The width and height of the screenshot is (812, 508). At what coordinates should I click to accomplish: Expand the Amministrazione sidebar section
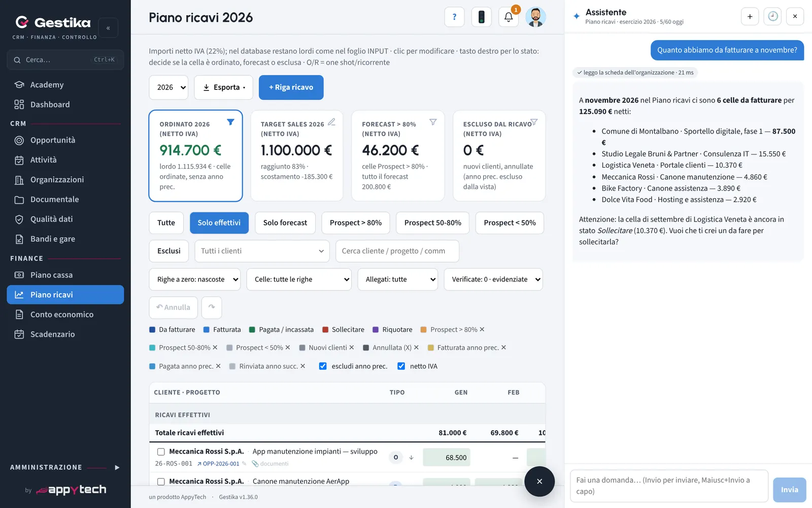[x=117, y=467]
